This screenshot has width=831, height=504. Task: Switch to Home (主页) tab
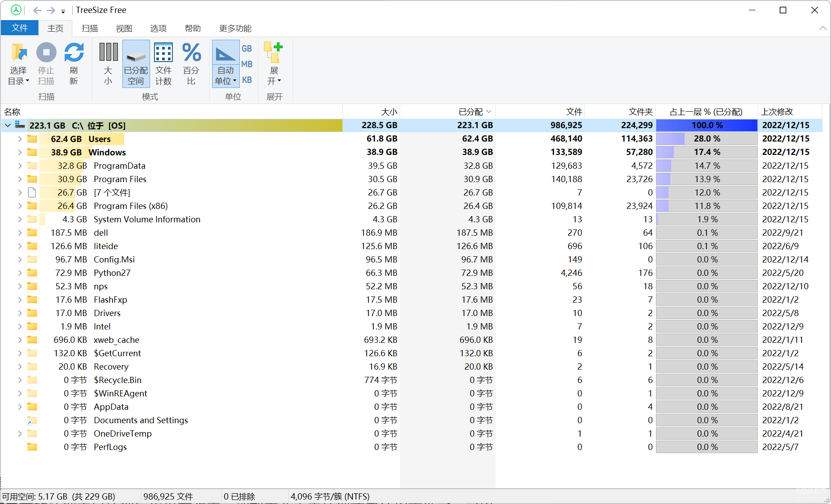coord(55,29)
